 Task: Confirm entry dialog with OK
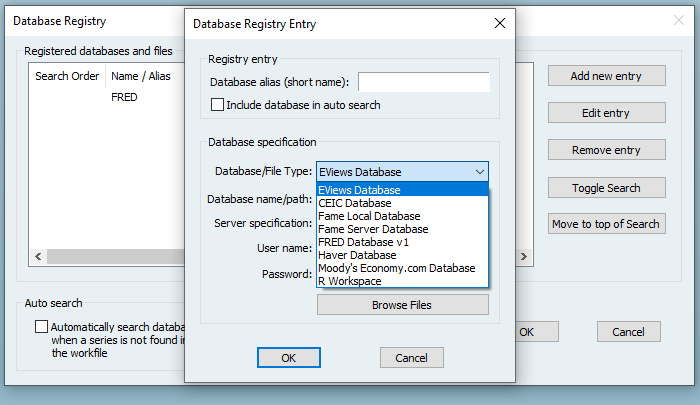coord(288,358)
